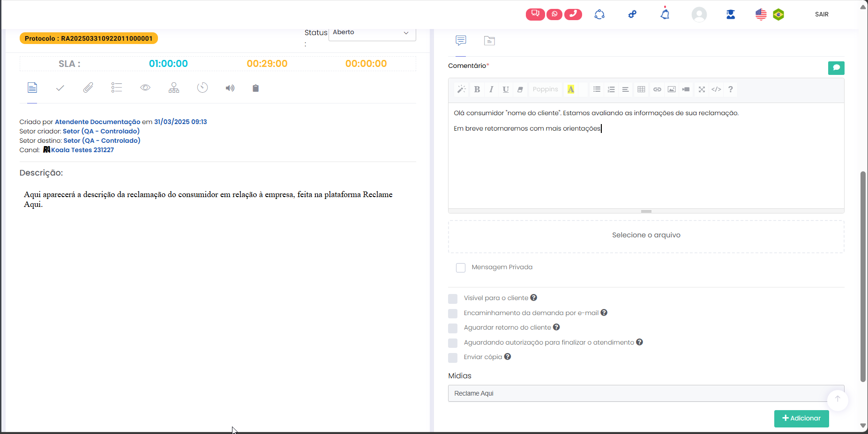Insert a link in the comment editor
The height and width of the screenshot is (434, 868).
(657, 89)
